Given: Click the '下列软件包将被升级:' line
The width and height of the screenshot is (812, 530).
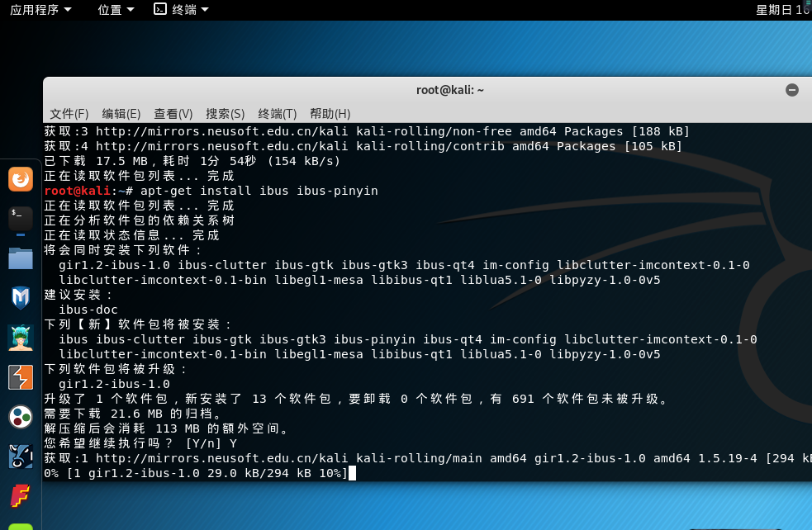Looking at the screenshot, I should pyautogui.click(x=116, y=370).
